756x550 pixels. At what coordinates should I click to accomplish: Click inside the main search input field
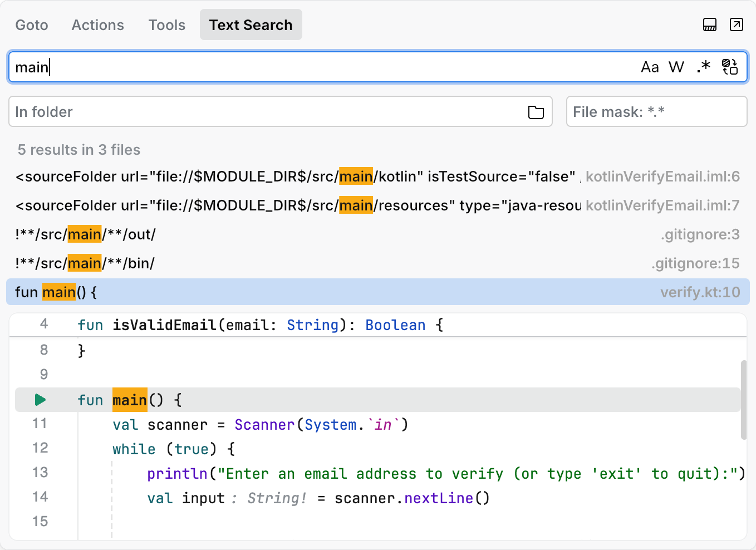click(x=223, y=67)
